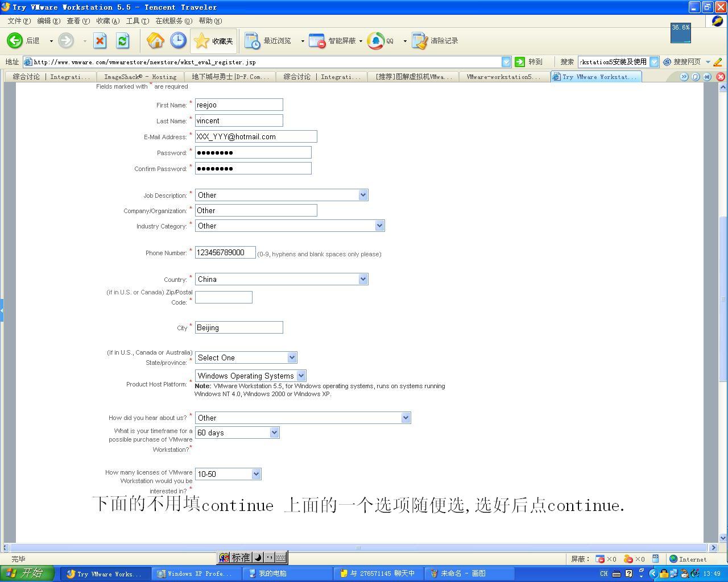Open the How did you hear dropdown
728x582 pixels.
pos(303,418)
